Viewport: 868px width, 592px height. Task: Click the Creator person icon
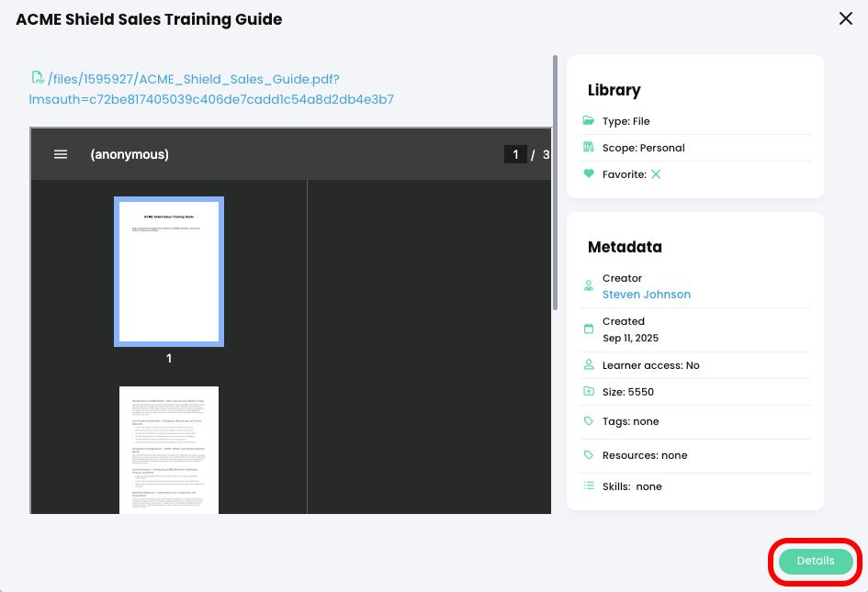(589, 285)
